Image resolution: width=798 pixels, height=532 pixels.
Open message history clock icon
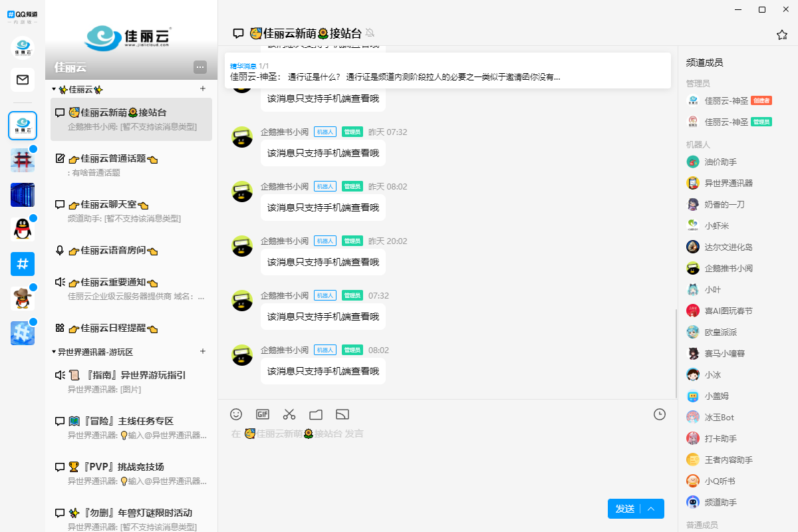coord(660,414)
